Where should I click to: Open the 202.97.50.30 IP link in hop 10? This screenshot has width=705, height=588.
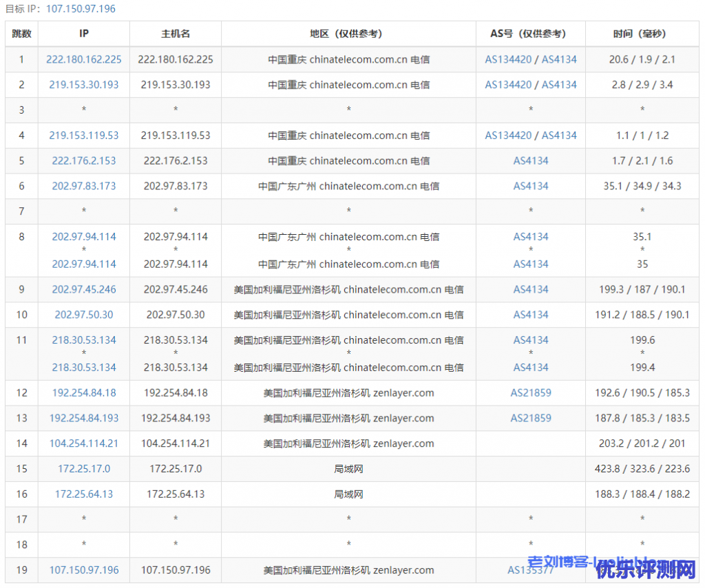pyautogui.click(x=84, y=315)
